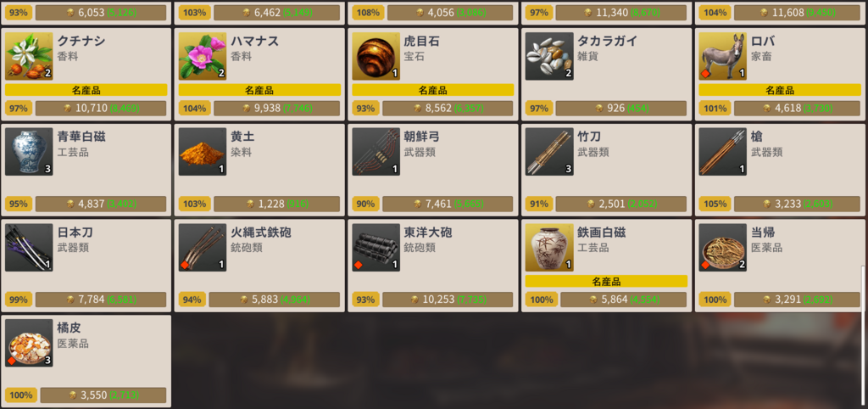Click the 竹刀 bamboo sword icon
Screen dimensions: 868x409
[x=549, y=152]
